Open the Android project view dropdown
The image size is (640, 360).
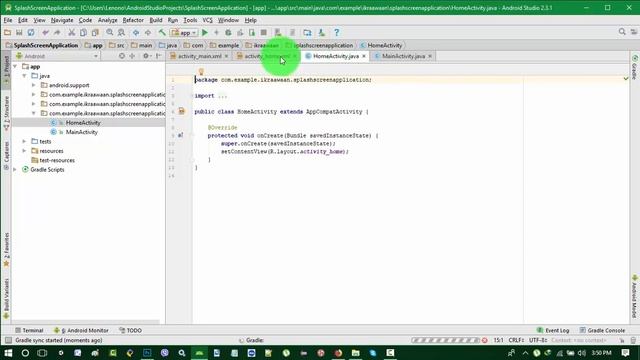[x=57, y=56]
